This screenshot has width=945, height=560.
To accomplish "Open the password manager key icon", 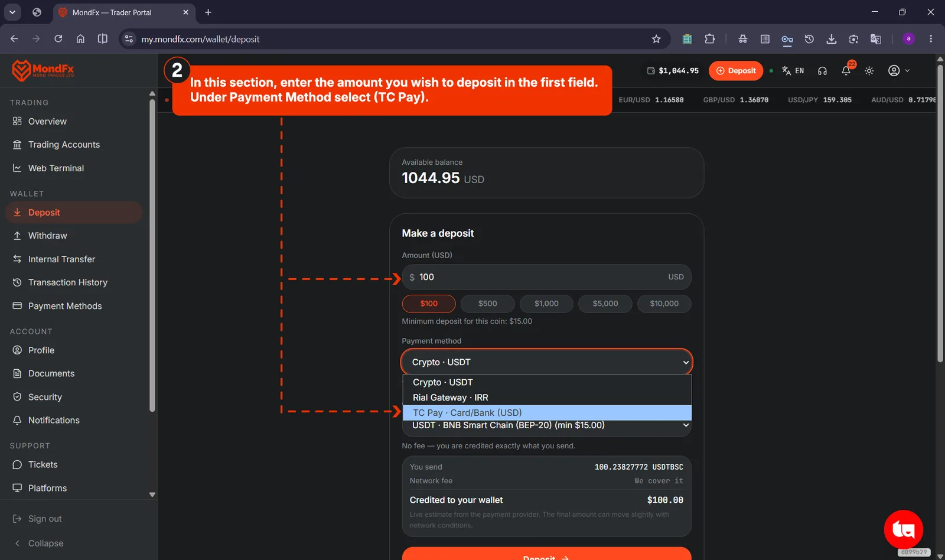I will coord(787,39).
